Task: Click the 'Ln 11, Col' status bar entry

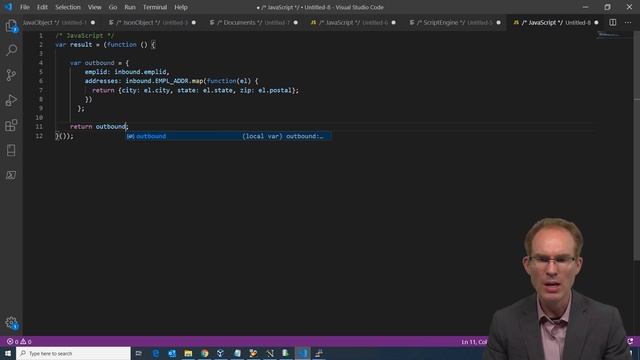Action: coord(474,342)
